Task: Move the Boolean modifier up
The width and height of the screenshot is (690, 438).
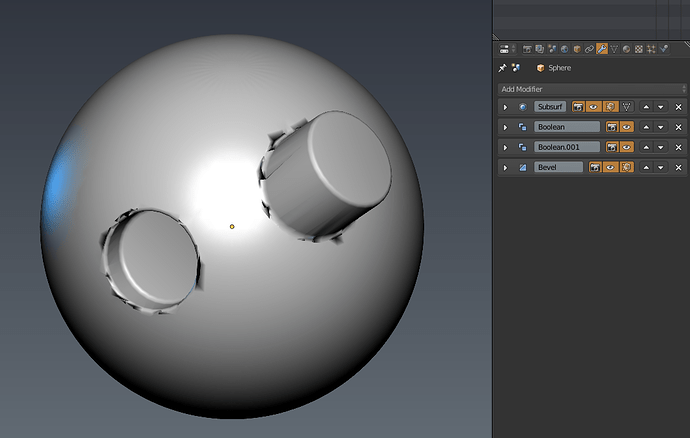Action: click(646, 127)
